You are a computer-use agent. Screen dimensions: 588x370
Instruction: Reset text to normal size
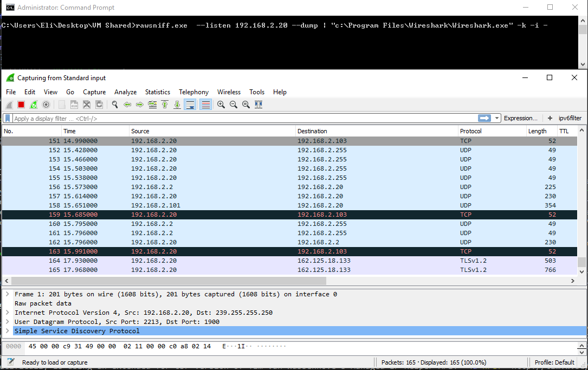245,105
